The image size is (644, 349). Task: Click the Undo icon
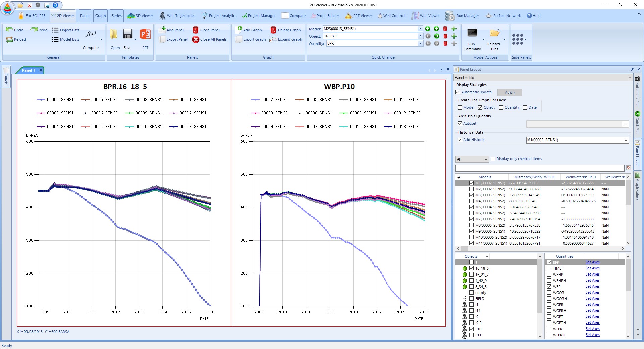click(x=9, y=30)
